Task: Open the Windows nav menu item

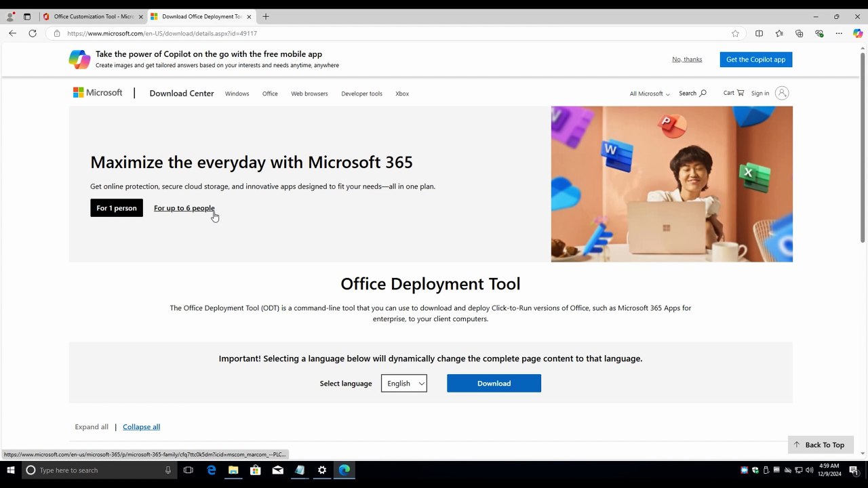Action: pos(237,94)
